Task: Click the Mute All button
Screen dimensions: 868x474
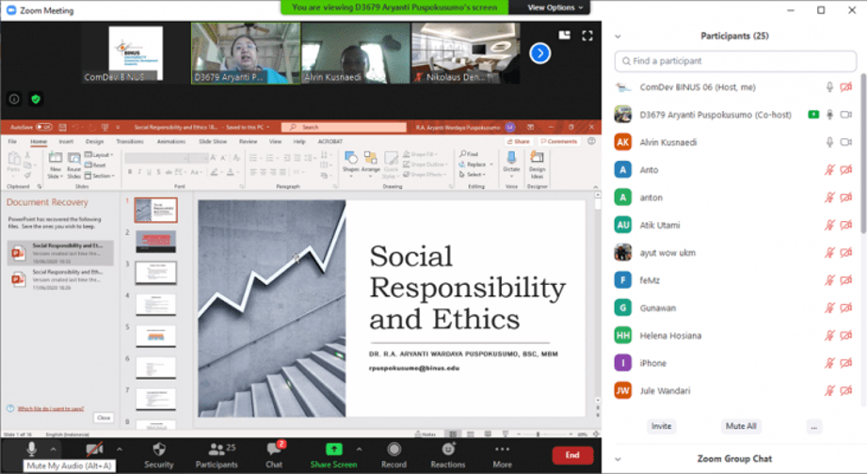Action: pos(741,426)
